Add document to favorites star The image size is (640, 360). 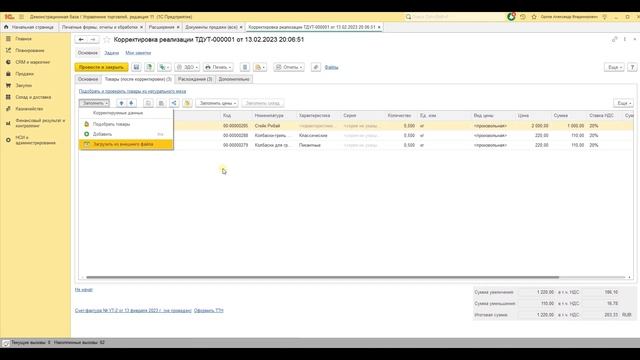[107, 40]
